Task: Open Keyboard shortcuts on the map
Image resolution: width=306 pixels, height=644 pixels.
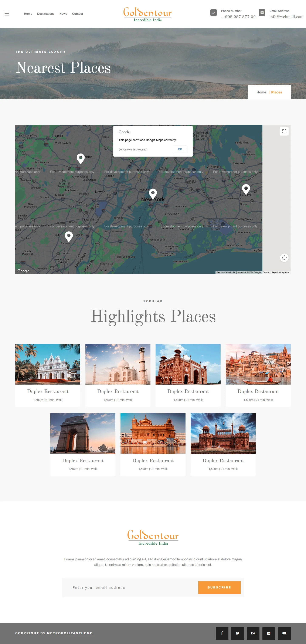Action: pos(226,272)
